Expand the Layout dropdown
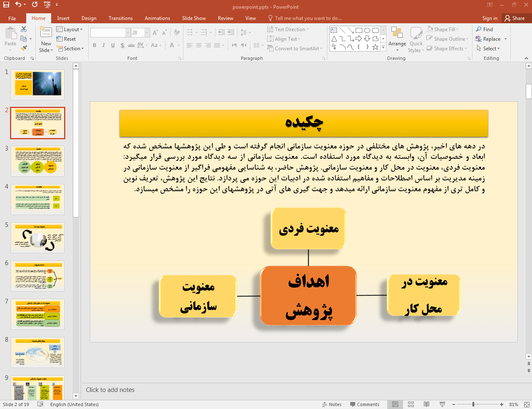 point(70,30)
